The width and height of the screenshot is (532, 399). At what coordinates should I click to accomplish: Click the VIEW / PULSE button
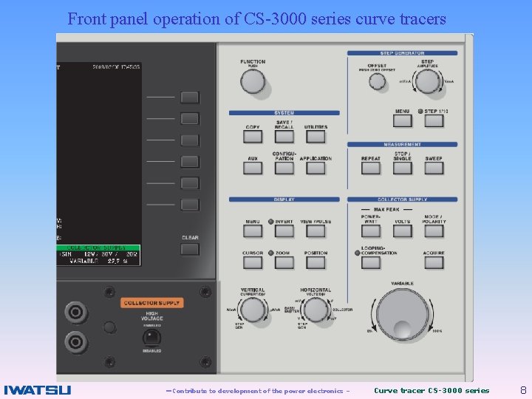(x=316, y=231)
